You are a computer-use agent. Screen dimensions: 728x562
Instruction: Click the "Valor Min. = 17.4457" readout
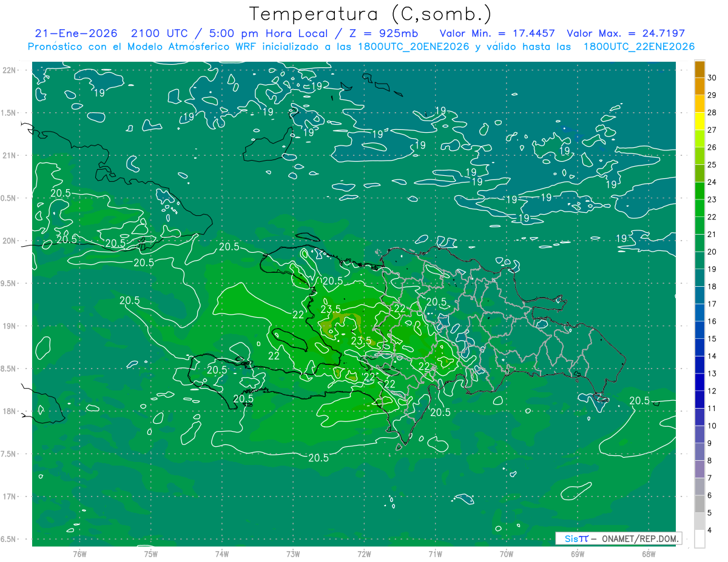pos(497,33)
